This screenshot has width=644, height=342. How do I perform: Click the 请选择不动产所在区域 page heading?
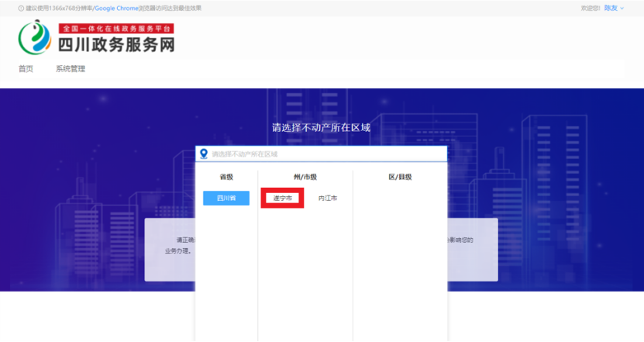click(x=321, y=127)
